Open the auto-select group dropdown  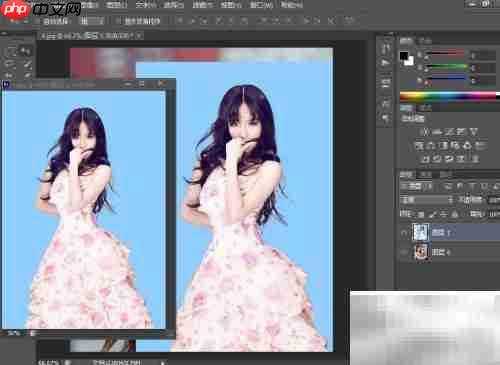coord(91,21)
